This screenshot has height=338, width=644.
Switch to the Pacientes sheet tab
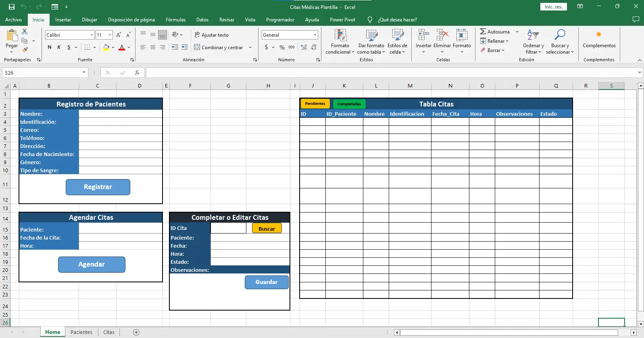81,332
